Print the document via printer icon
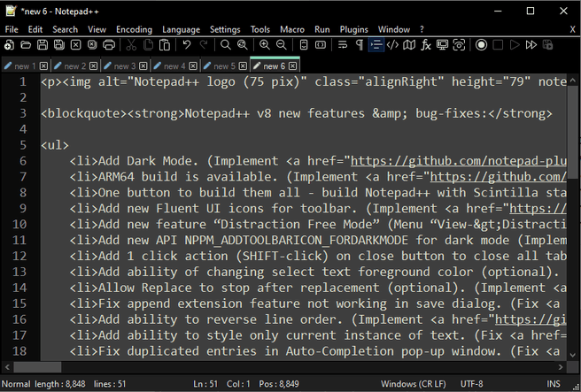 (109, 45)
